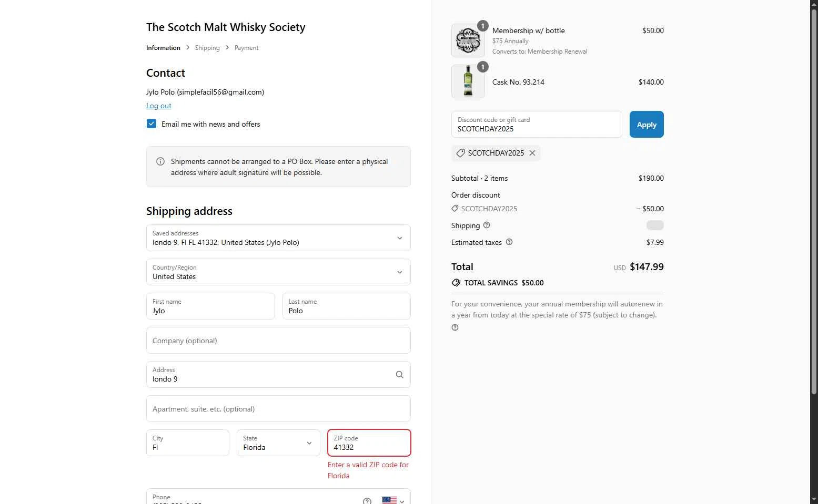
Task: Click the autorenew info question icon
Action: click(x=455, y=327)
